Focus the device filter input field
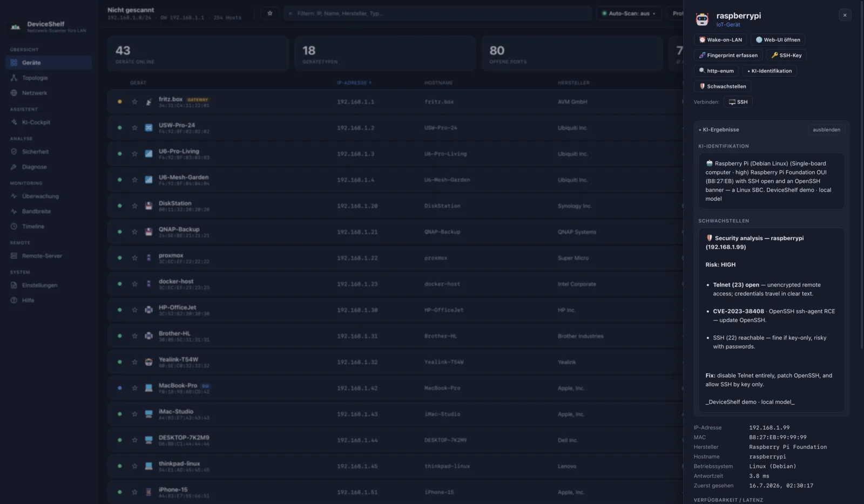The image size is (864, 504). [x=438, y=13]
